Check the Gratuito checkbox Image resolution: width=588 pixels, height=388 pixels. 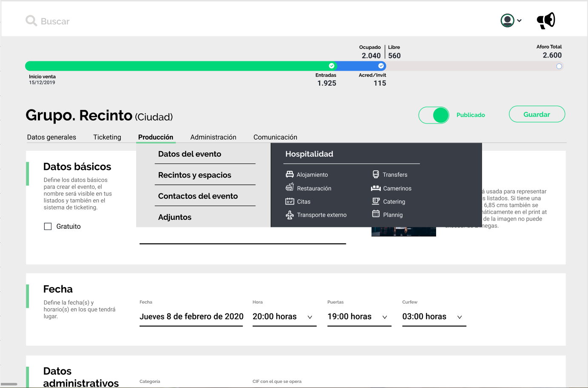48,227
